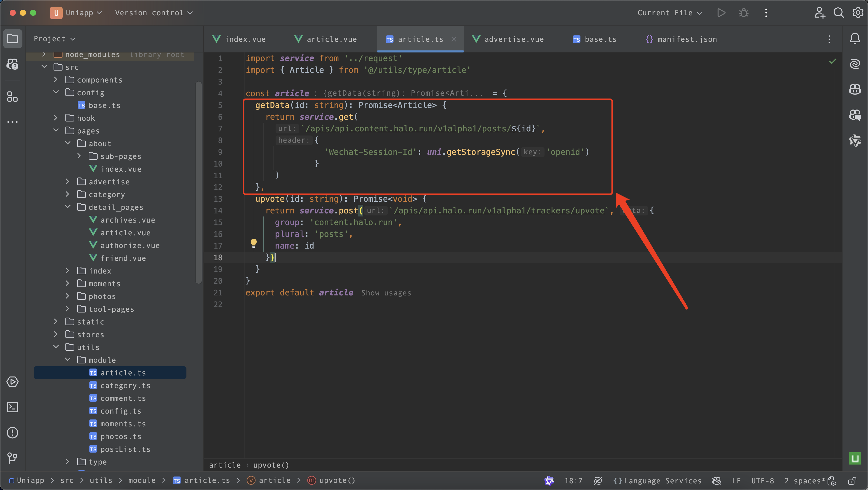This screenshot has height=490, width=868.
Task: Click the UTF-8 encoding status widget
Action: [x=762, y=481]
